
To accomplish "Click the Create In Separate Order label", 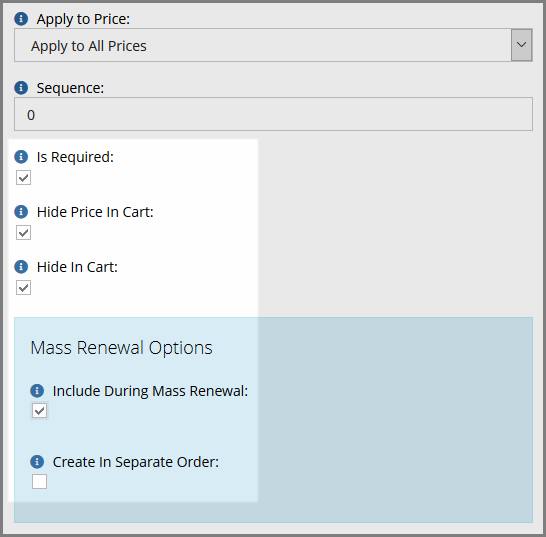I will pos(136,462).
